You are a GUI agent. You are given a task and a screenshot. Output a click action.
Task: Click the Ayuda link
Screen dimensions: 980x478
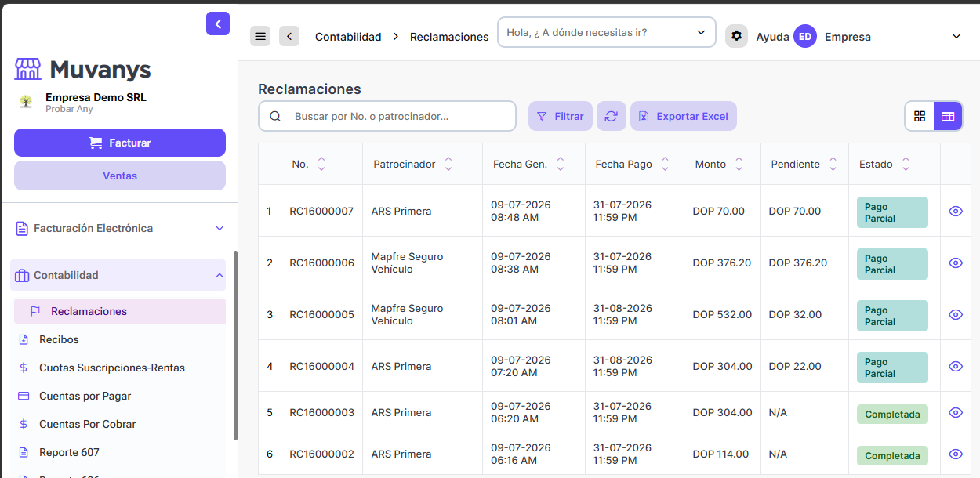point(772,37)
